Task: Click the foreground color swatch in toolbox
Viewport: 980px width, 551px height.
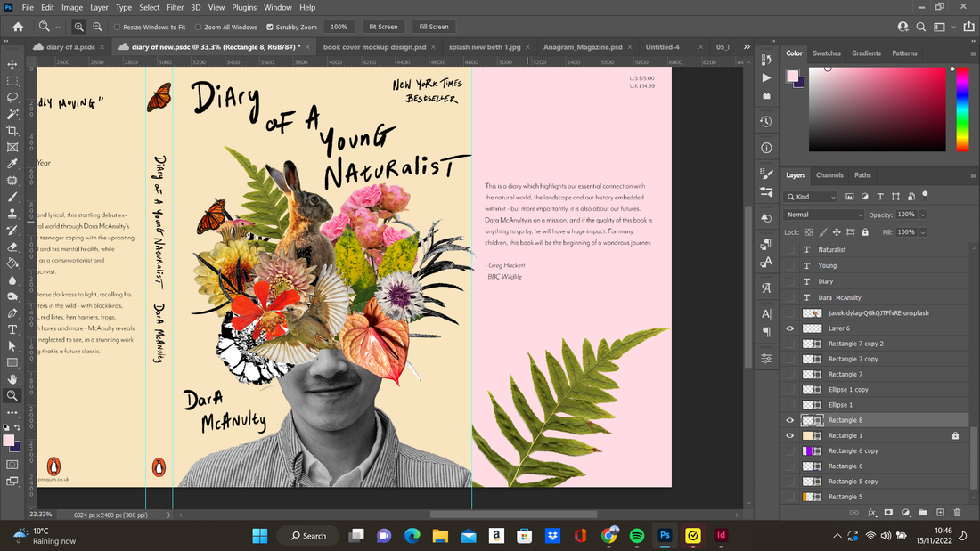Action: pyautogui.click(x=9, y=441)
